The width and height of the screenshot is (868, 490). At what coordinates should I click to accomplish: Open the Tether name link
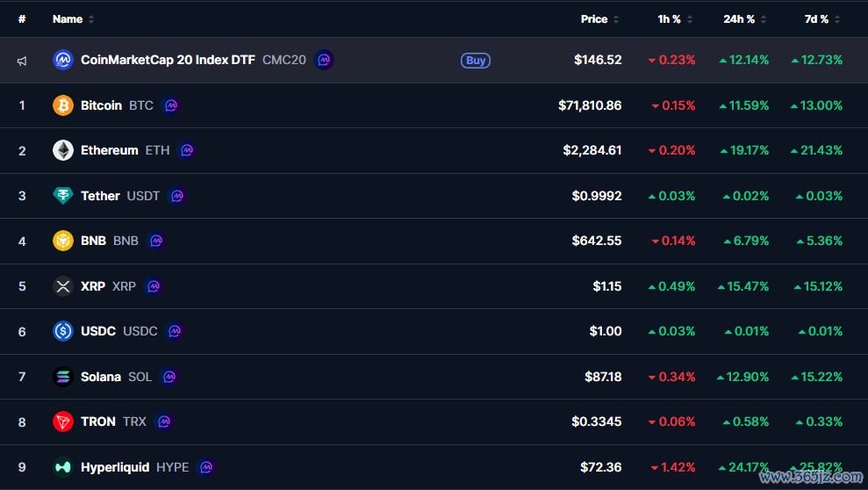[x=100, y=196]
